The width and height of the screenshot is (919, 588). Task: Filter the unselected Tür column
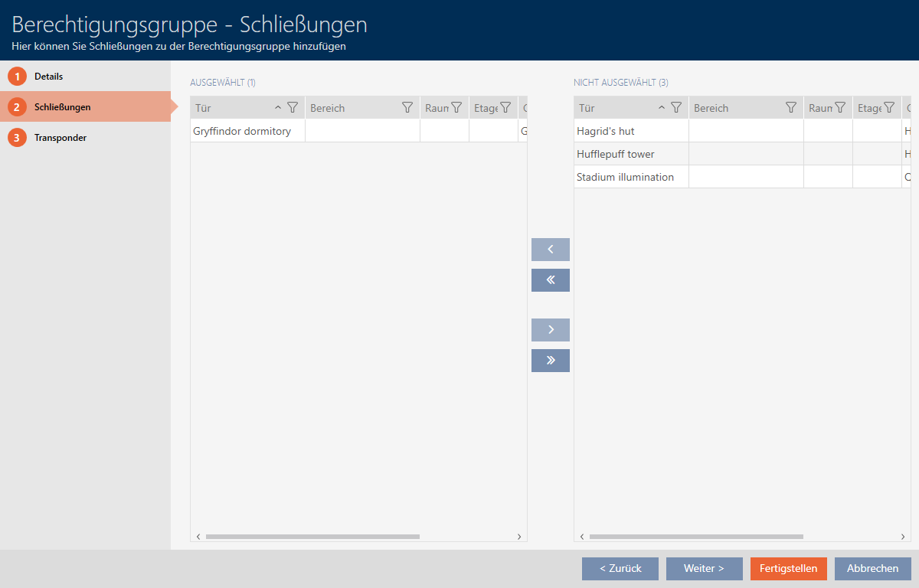pos(675,108)
